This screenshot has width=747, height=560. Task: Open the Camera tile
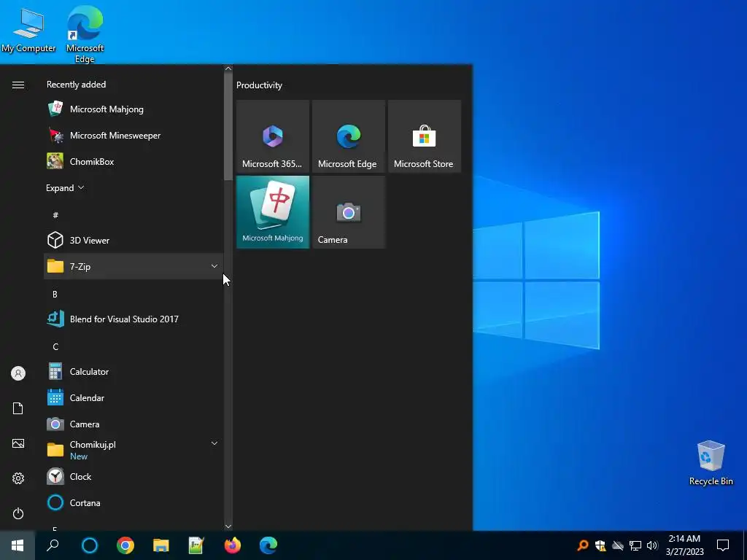tap(348, 212)
